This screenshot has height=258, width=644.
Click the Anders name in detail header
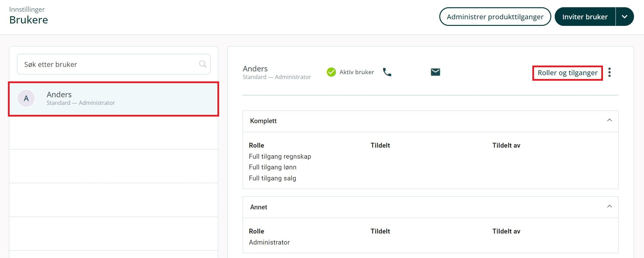click(x=255, y=69)
